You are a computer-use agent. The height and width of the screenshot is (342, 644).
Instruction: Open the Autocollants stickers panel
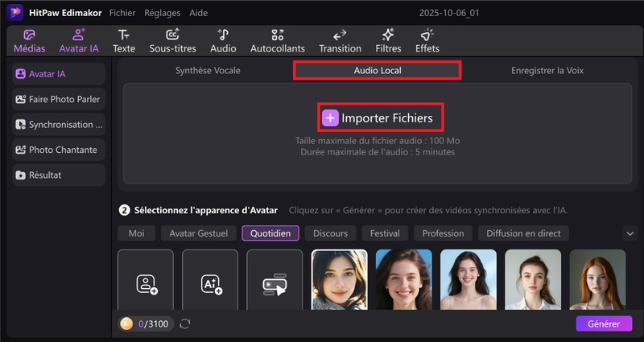tap(278, 41)
